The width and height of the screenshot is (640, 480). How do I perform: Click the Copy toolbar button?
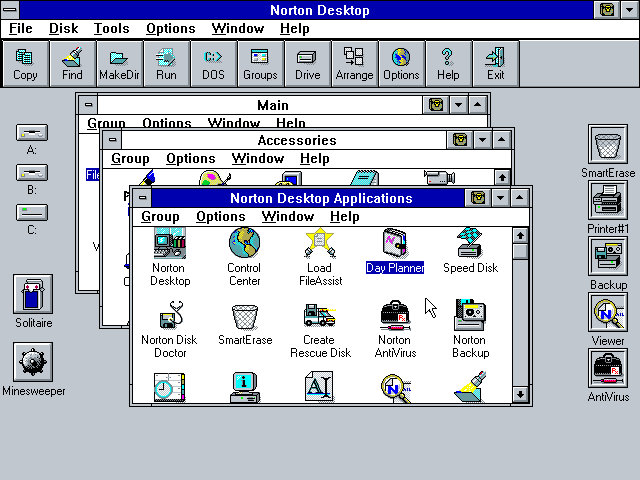coord(25,64)
